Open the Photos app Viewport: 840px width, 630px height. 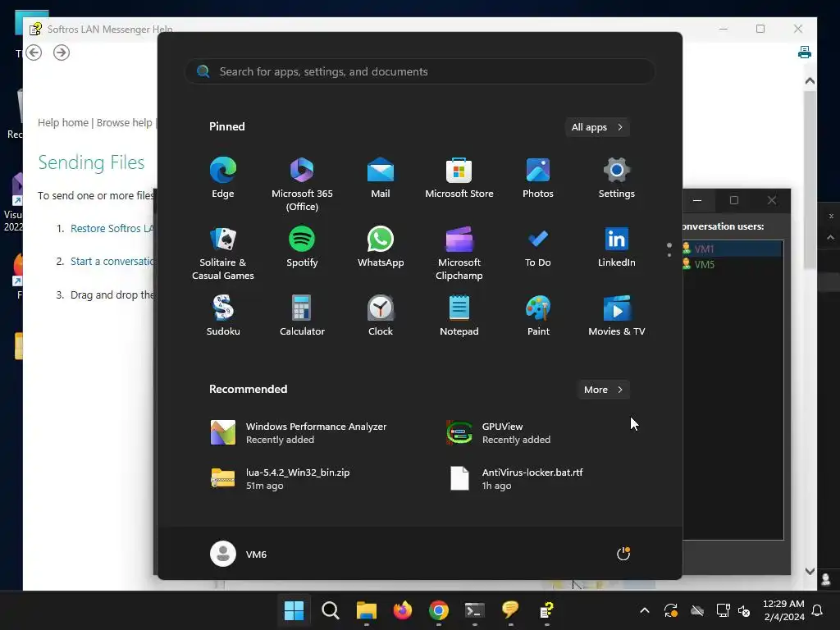click(538, 178)
